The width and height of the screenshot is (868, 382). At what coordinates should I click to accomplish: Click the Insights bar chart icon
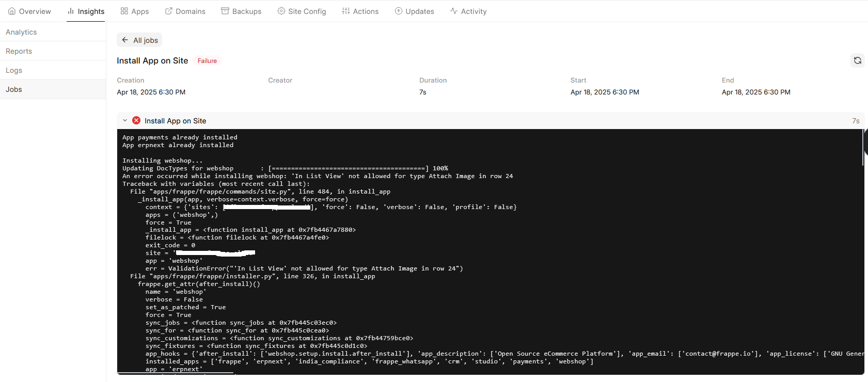71,11
